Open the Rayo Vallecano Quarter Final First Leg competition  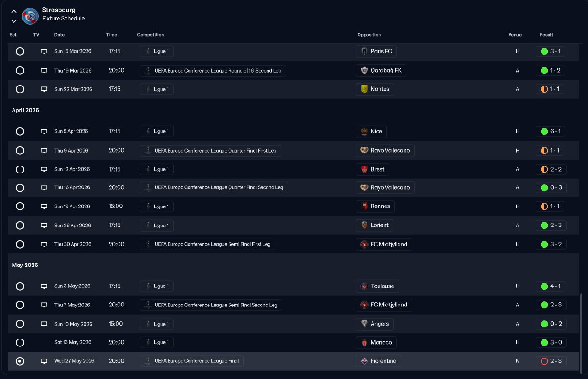tap(210, 151)
